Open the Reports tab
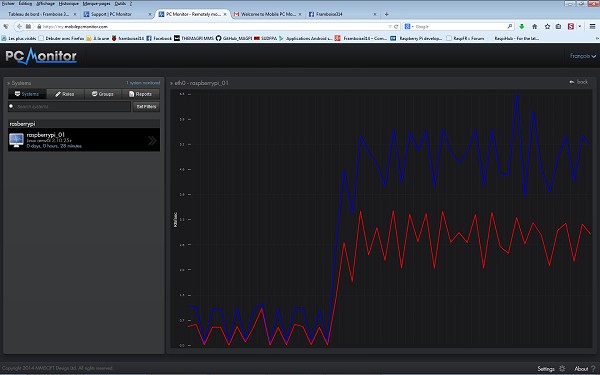 click(140, 94)
